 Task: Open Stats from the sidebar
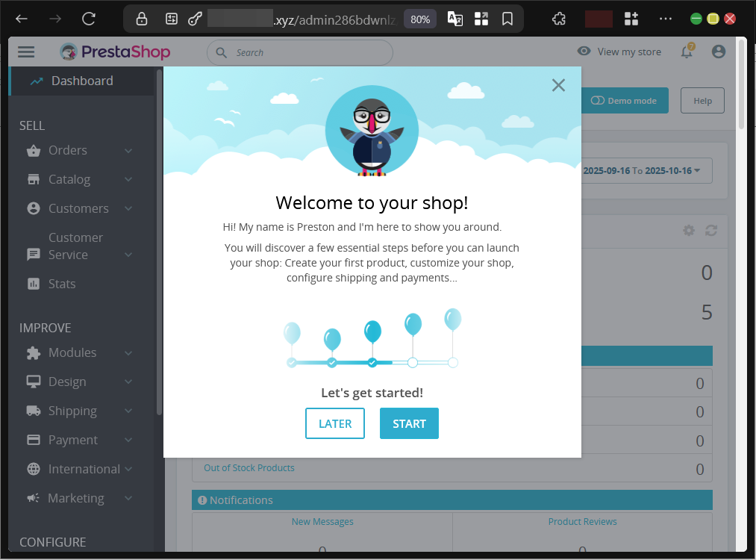62,284
